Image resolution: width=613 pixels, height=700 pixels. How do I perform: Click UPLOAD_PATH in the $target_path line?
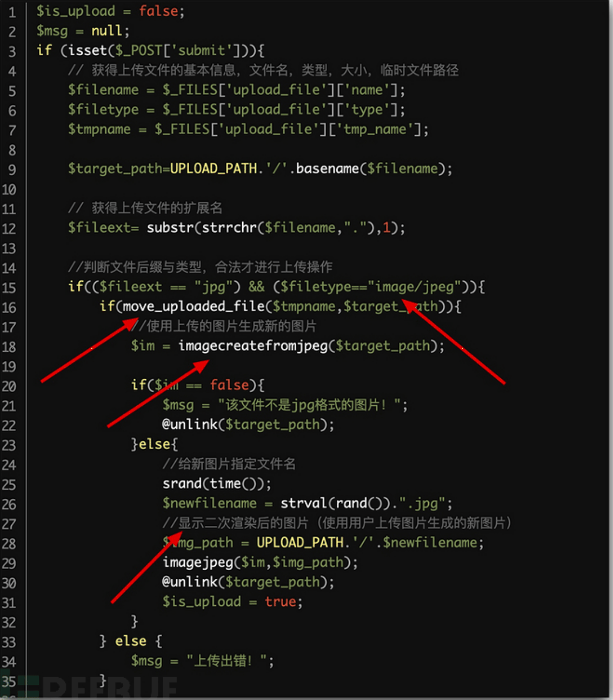click(x=214, y=169)
